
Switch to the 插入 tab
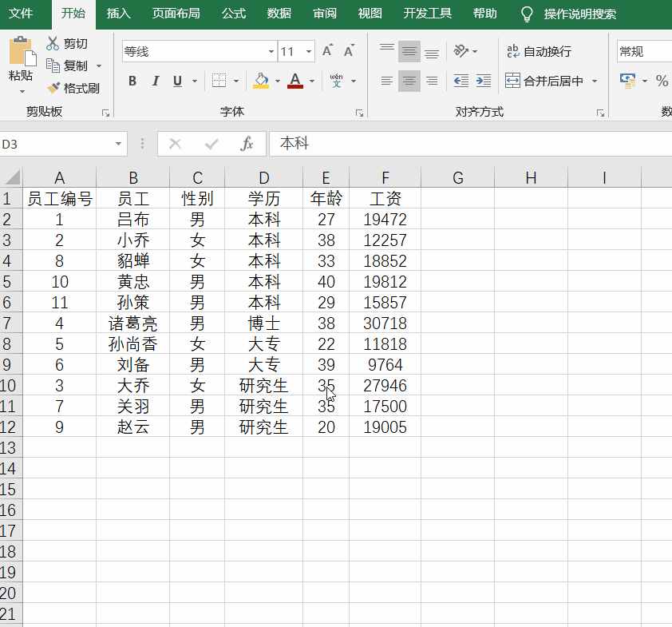coord(118,14)
